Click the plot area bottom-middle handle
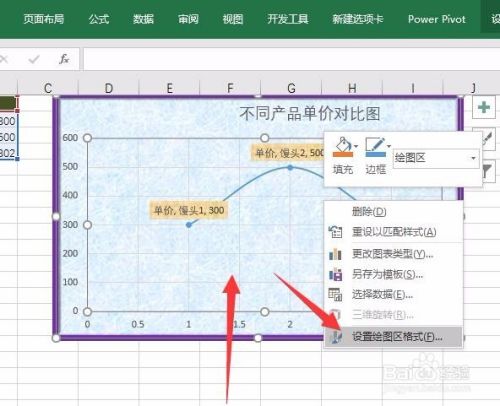Viewport: 500px width, 406px height. [x=264, y=312]
